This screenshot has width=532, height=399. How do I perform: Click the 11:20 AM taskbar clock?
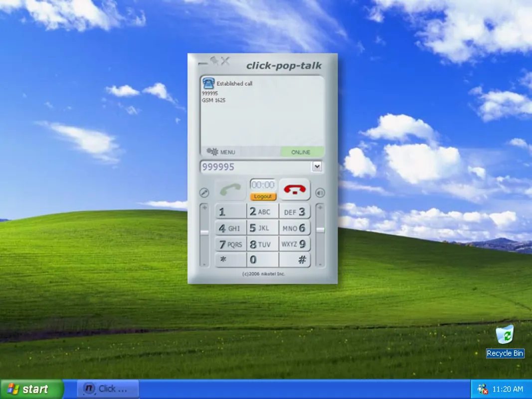coord(508,389)
